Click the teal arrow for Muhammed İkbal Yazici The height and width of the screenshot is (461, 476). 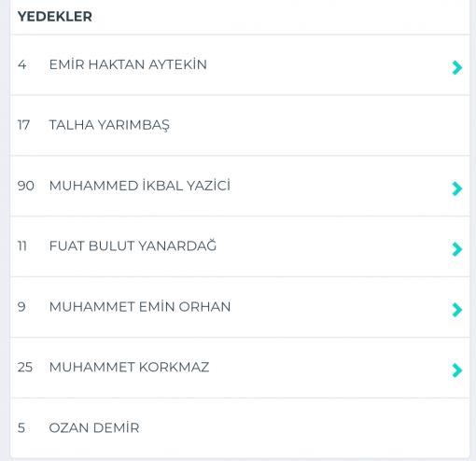point(457,189)
